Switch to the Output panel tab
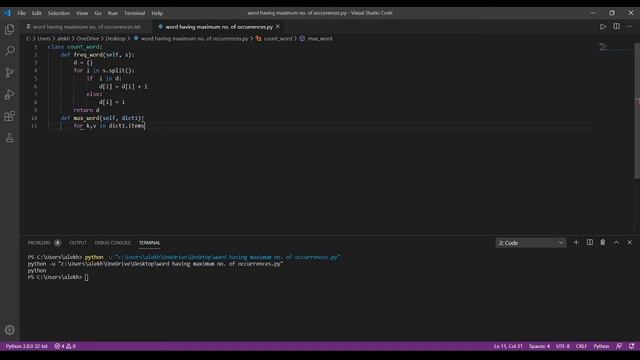This screenshot has height=360, width=640. pos(78,242)
